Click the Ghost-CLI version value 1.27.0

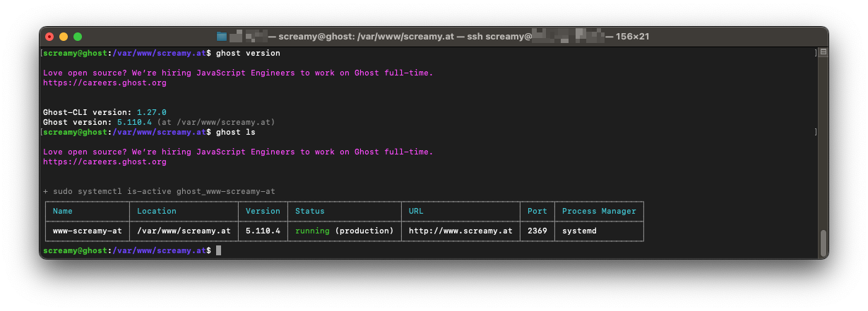click(x=152, y=112)
